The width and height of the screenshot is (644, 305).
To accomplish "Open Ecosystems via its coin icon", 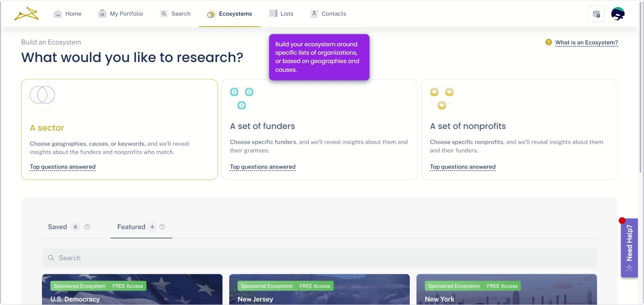I will (211, 14).
